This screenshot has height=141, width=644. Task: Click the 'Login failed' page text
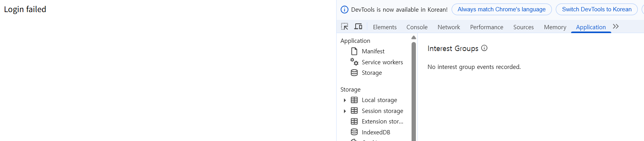pyautogui.click(x=25, y=9)
